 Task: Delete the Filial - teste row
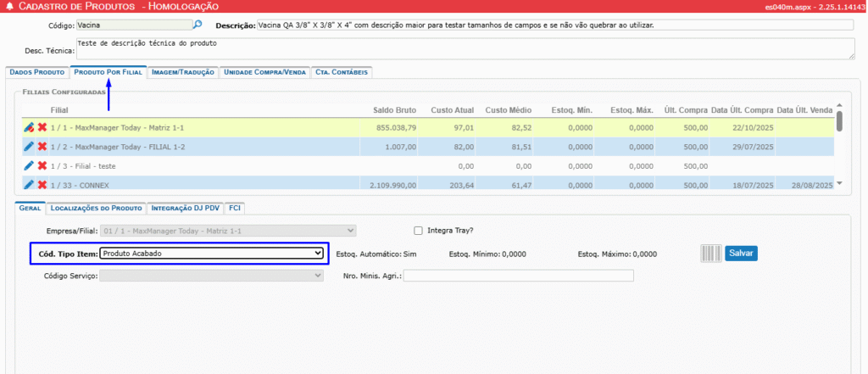42,165
